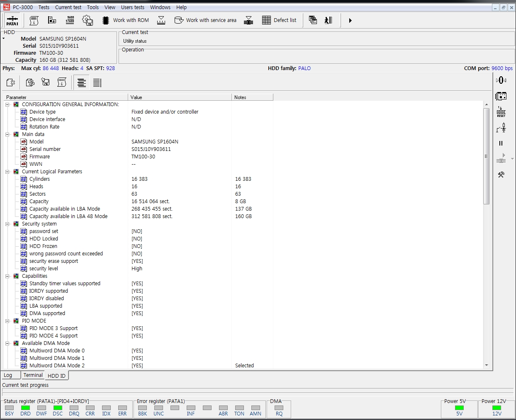Viewport: 516px width, 420px height.
Task: Click the hammer and wrench tools icon
Action: click(x=501, y=175)
